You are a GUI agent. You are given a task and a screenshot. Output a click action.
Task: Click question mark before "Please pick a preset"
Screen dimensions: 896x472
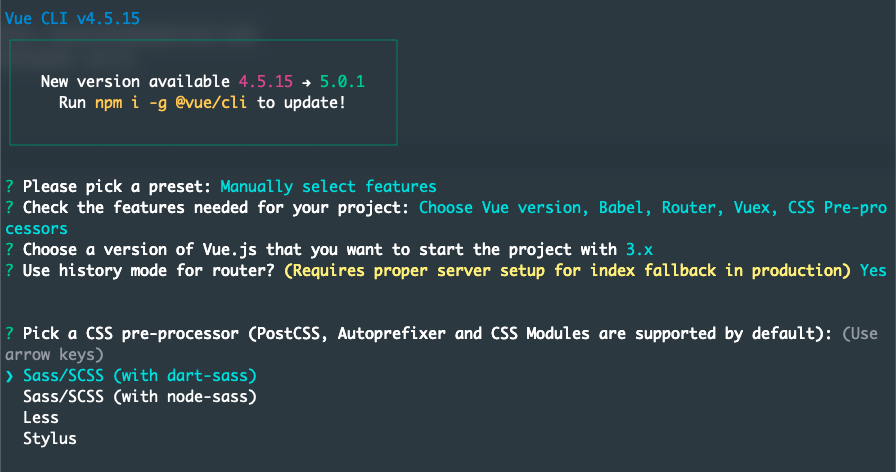(9, 187)
